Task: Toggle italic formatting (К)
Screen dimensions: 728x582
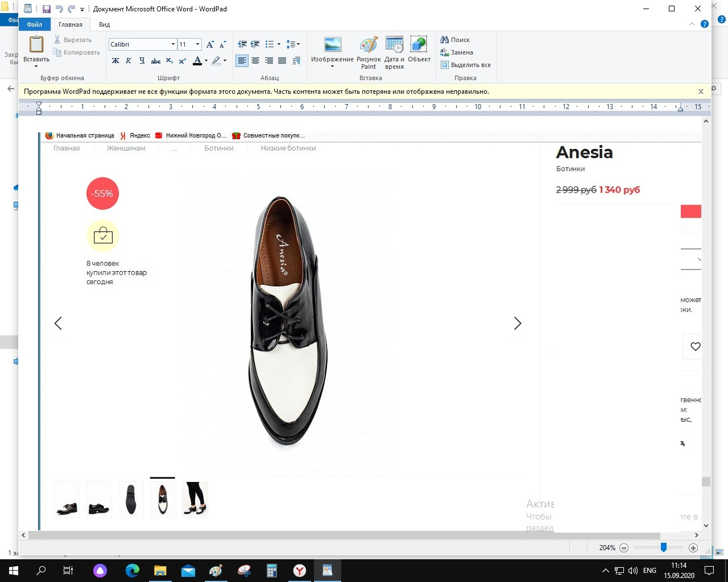Action: (129, 61)
